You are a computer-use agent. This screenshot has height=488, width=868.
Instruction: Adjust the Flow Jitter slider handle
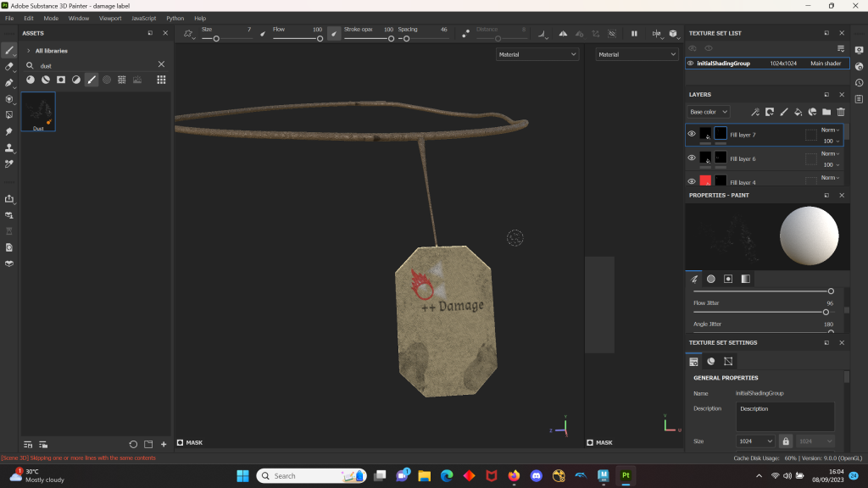826,312
